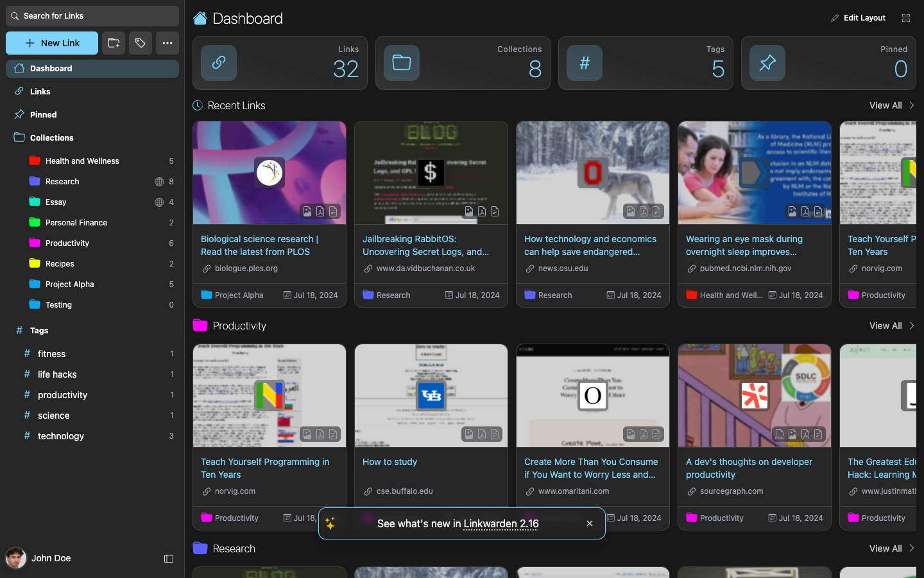This screenshot has height=578, width=924.
Task: Click the hash icon in the Tags stat card
Action: (x=585, y=63)
